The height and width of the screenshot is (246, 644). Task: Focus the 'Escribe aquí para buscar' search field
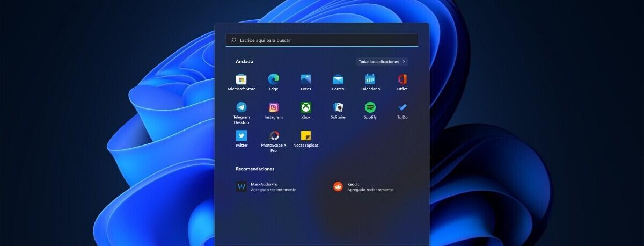tap(322, 40)
